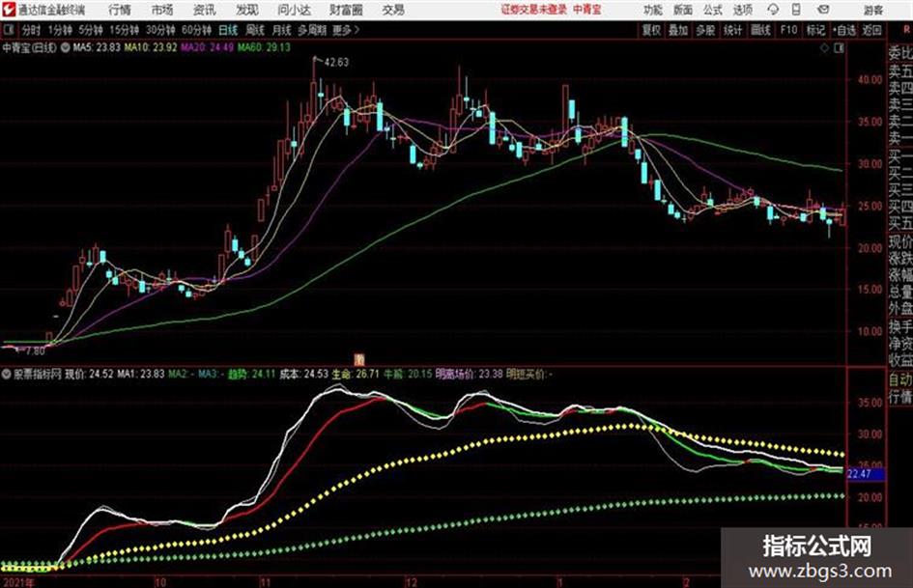Click the MA20: 24.49 value label

point(207,47)
